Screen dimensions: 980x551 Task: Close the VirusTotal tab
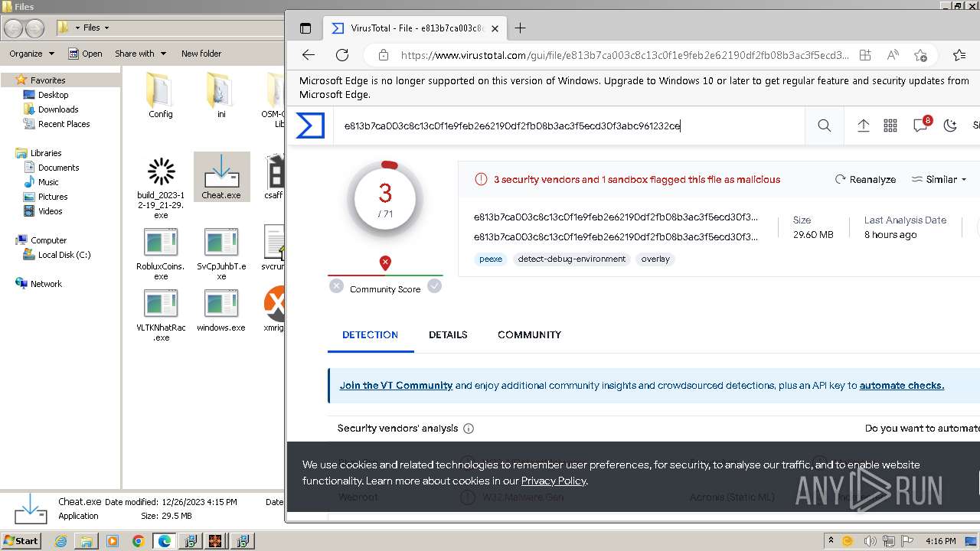click(495, 28)
